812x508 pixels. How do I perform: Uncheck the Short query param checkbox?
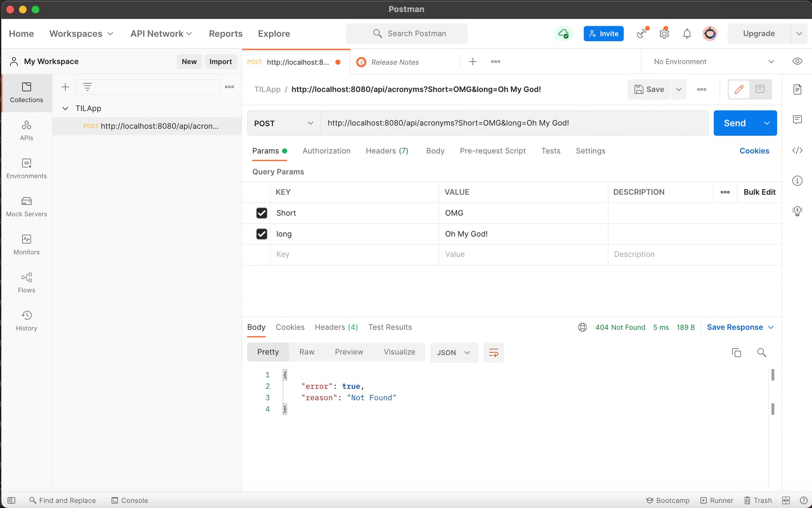click(262, 213)
